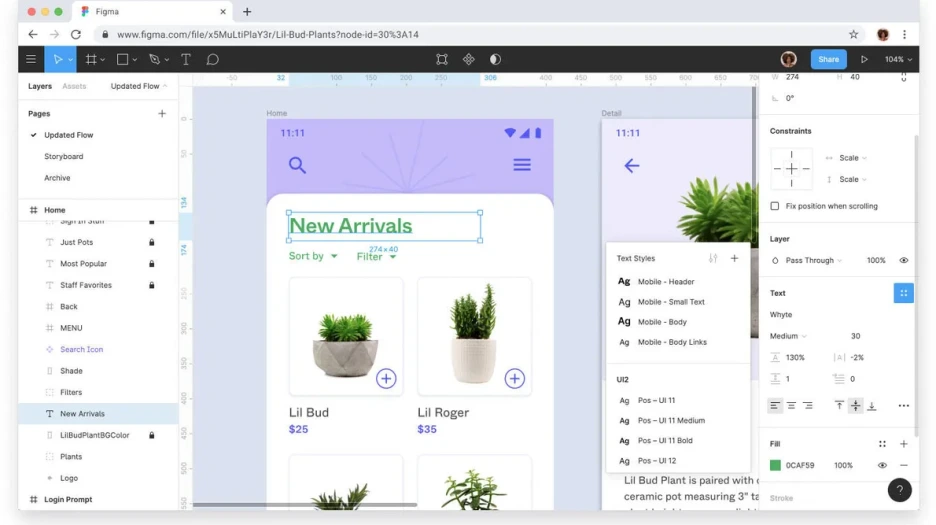This screenshot has width=936, height=525.
Task: Reload the browser page
Action: pyautogui.click(x=76, y=35)
